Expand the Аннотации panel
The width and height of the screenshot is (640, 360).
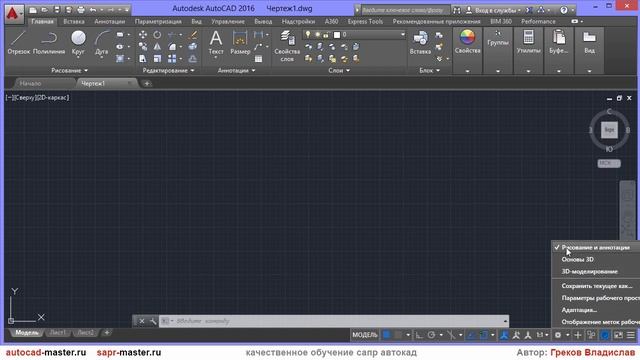[236, 70]
